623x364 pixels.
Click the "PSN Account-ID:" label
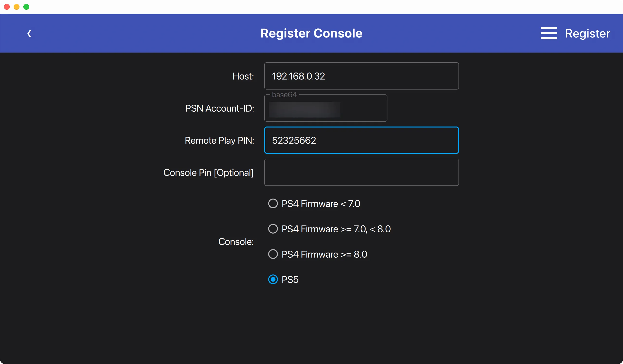(x=220, y=108)
